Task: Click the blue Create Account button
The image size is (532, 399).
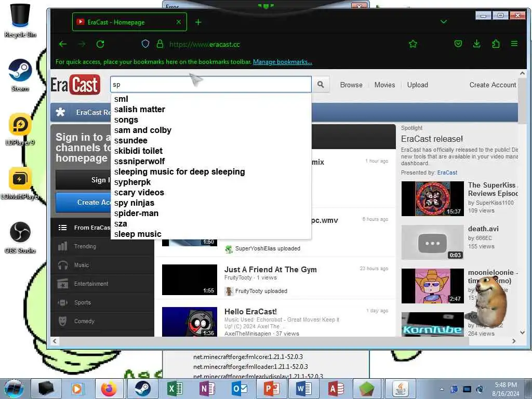Action: click(84, 202)
